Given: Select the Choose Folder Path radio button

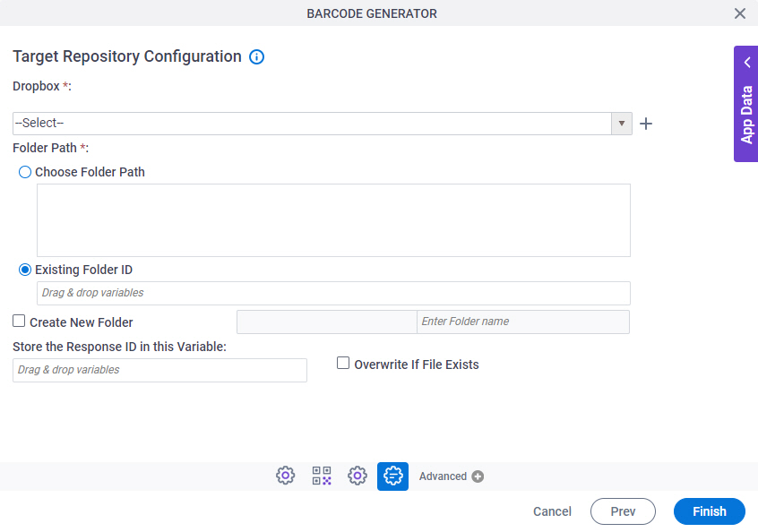Looking at the screenshot, I should [24, 172].
